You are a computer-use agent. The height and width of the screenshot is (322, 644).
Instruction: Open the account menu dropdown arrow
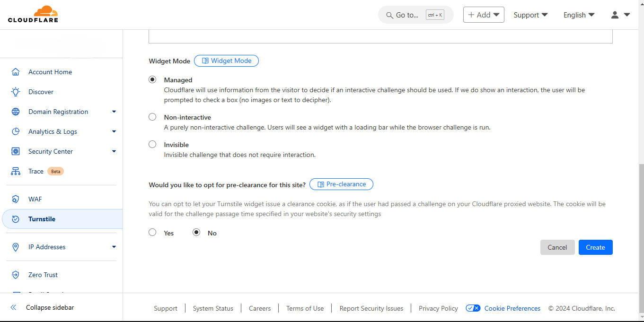click(x=627, y=15)
